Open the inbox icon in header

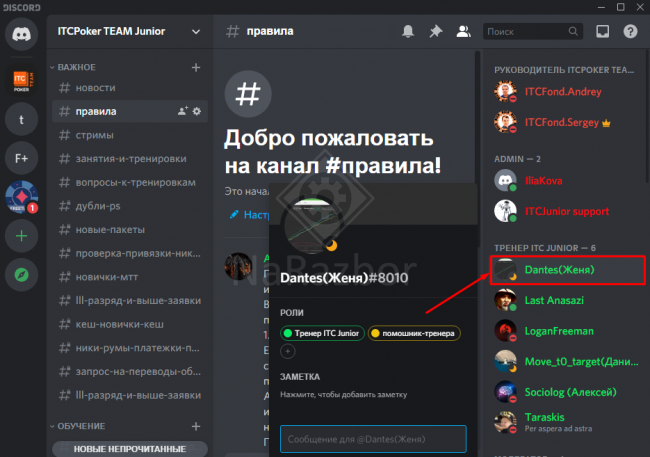pos(602,31)
